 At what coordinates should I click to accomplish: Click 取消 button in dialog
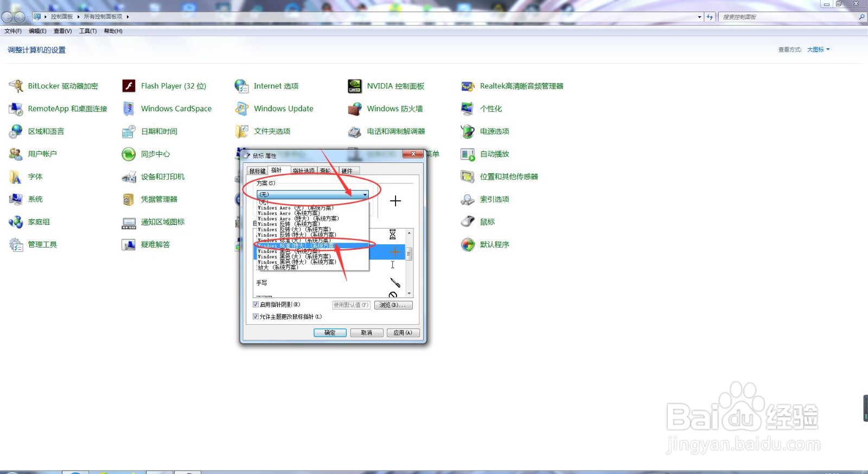[367, 333]
